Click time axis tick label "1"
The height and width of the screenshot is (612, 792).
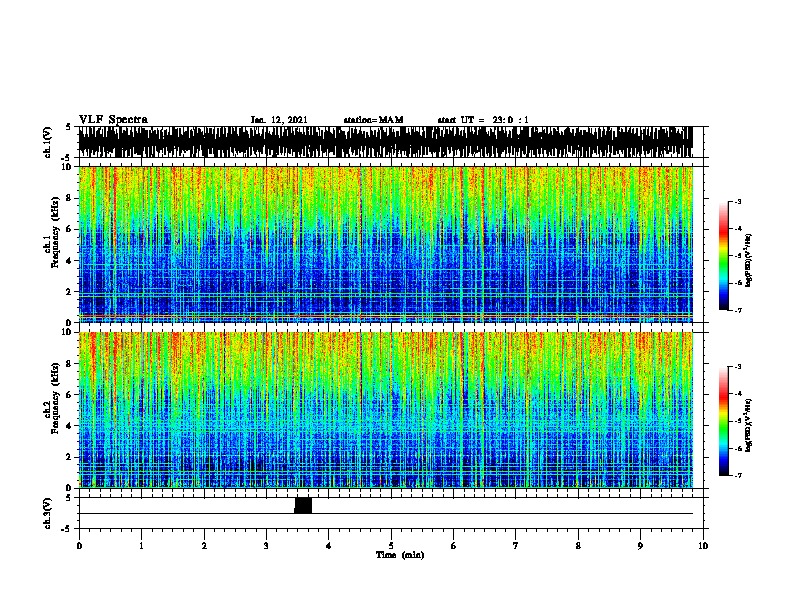click(141, 546)
